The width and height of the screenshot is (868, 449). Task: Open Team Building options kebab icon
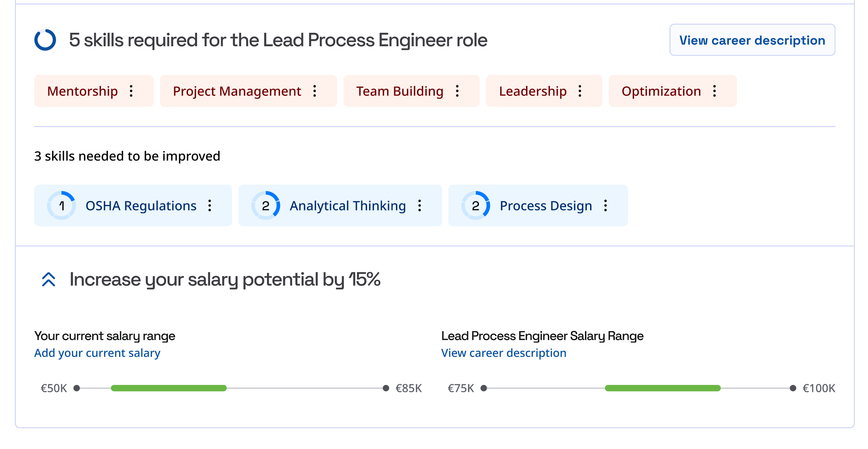[457, 91]
